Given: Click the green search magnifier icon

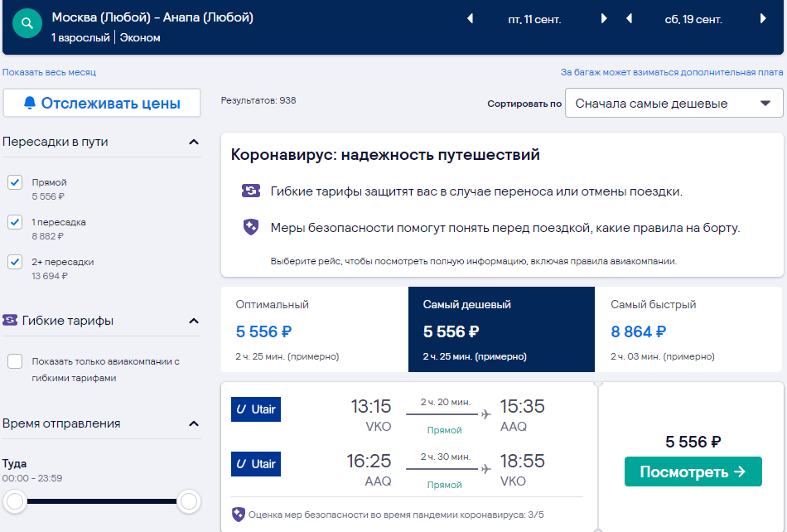Looking at the screenshot, I should click(27, 23).
